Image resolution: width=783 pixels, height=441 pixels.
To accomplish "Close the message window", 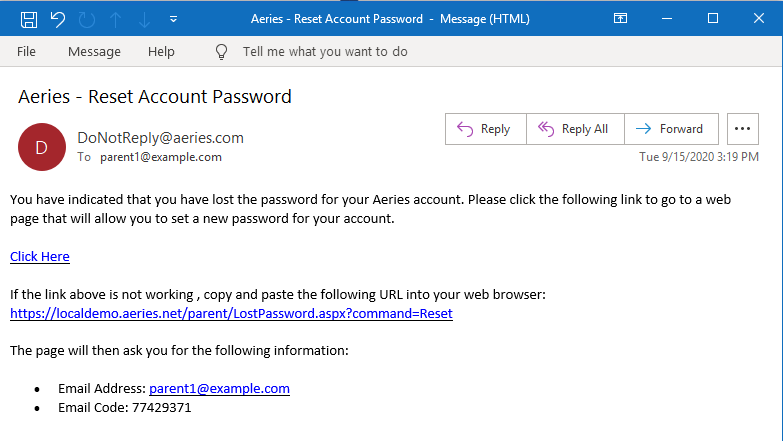I will click(759, 18).
